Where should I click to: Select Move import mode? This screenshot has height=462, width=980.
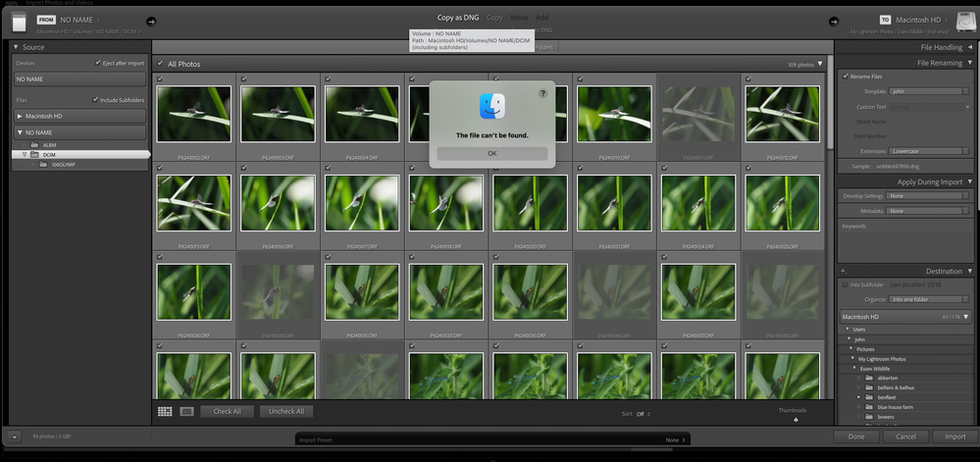click(519, 18)
